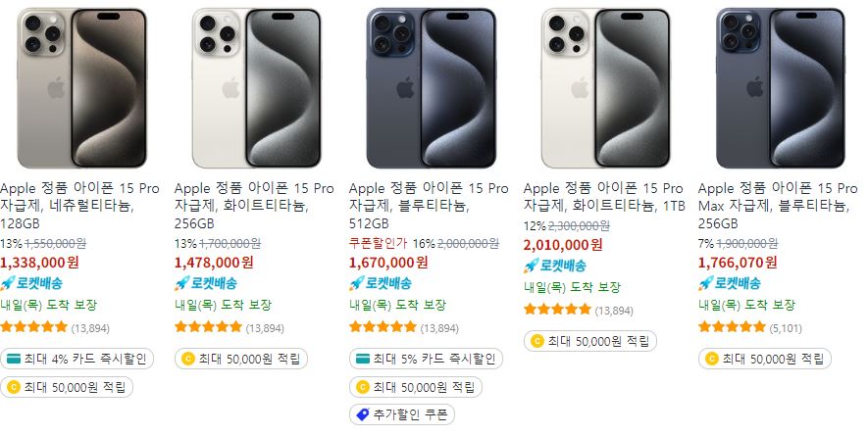Click the card icon in 4% 카드 즉시할인

13,360
